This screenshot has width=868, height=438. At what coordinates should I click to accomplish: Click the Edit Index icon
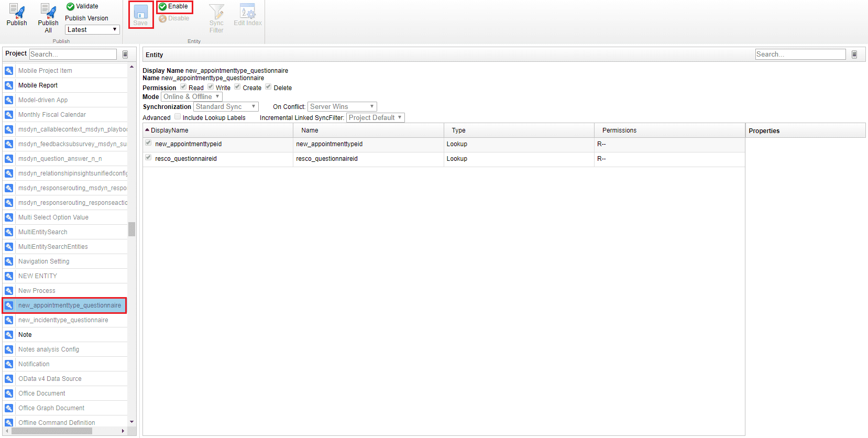point(247,12)
